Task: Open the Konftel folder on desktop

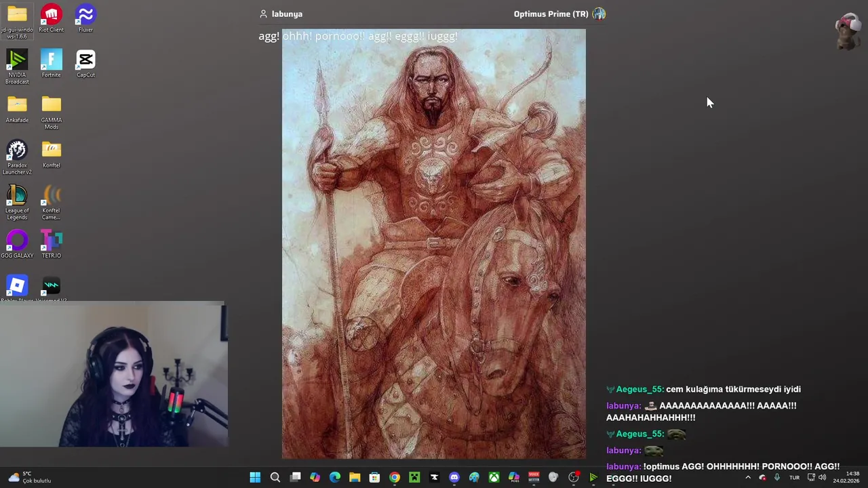Action: pos(51,154)
